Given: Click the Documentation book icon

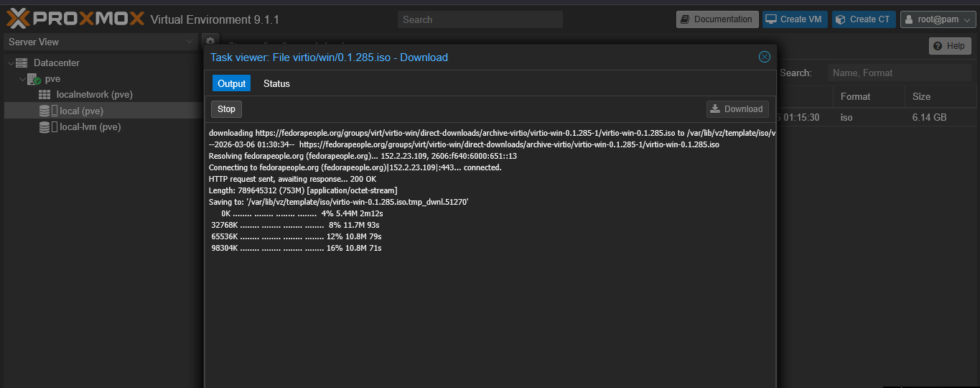Looking at the screenshot, I should click(x=685, y=19).
